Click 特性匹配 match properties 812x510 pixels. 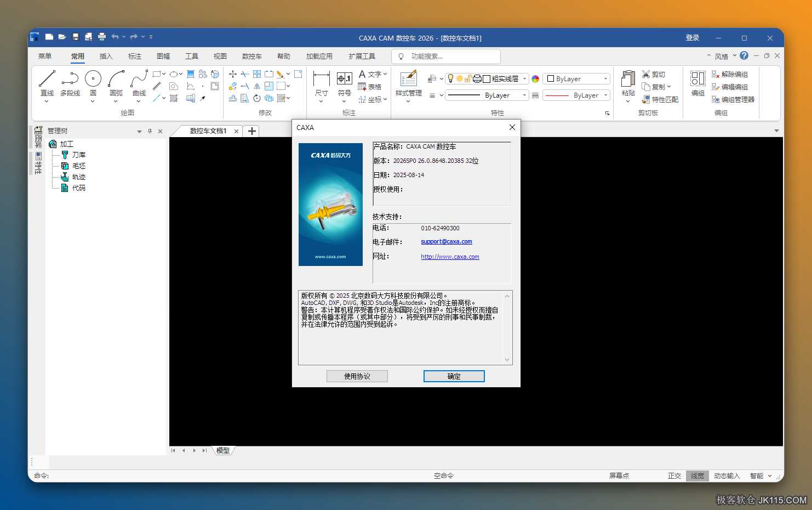click(660, 99)
